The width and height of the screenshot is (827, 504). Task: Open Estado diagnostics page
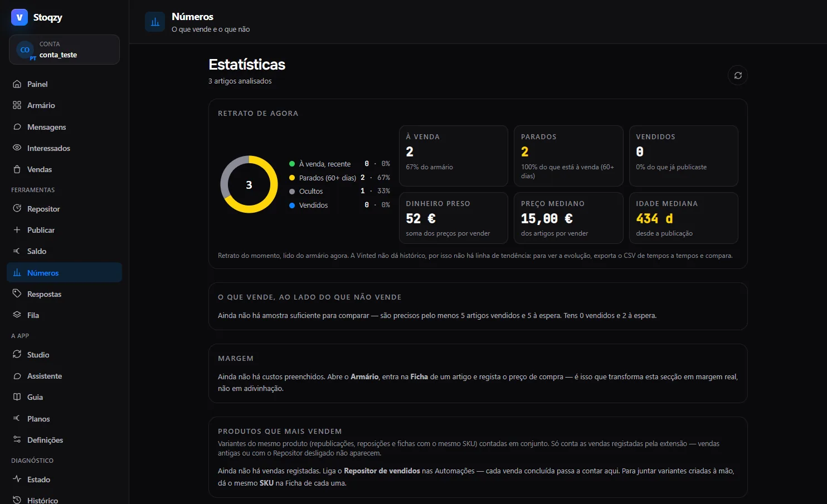pyautogui.click(x=64, y=479)
